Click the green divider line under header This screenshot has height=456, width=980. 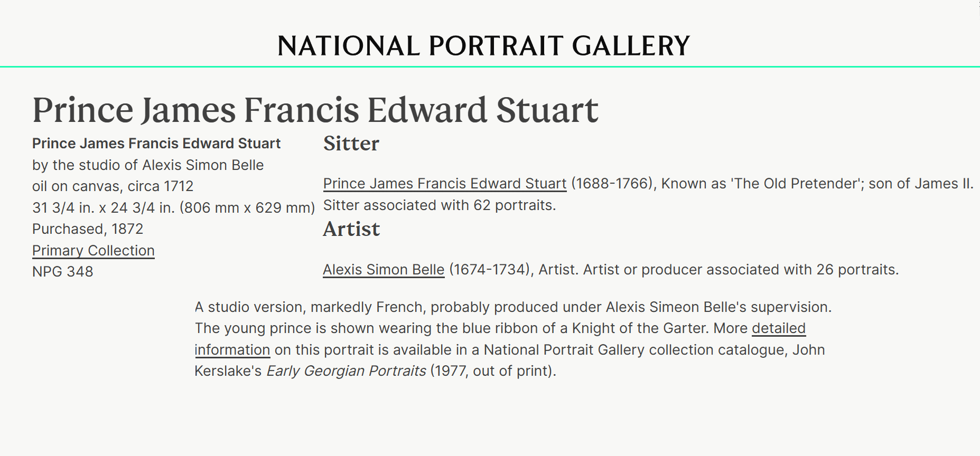490,67
